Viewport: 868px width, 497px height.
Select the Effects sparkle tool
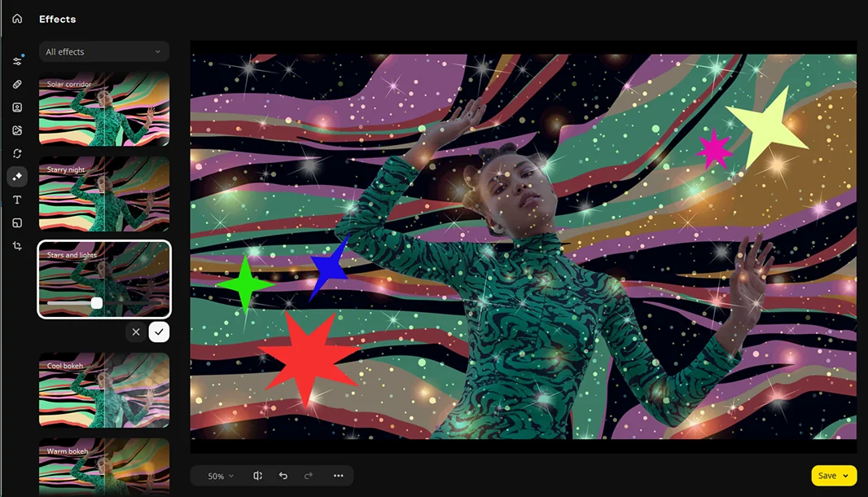(17, 177)
